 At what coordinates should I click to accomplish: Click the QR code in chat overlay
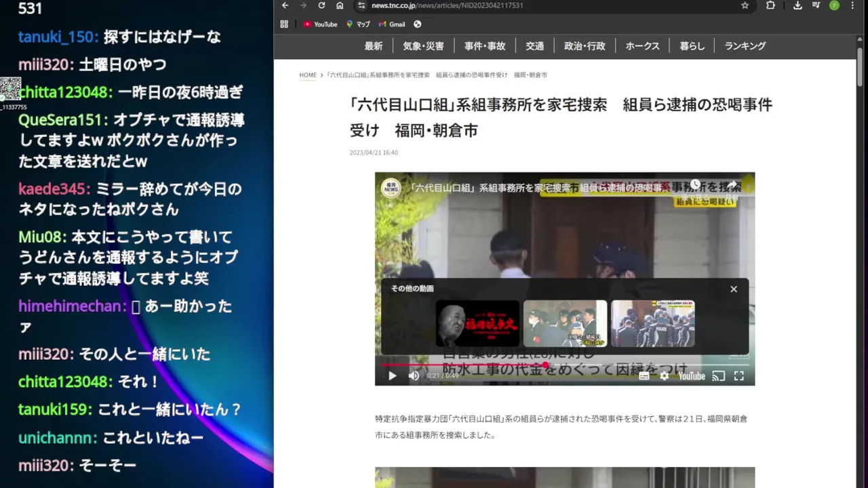10,89
